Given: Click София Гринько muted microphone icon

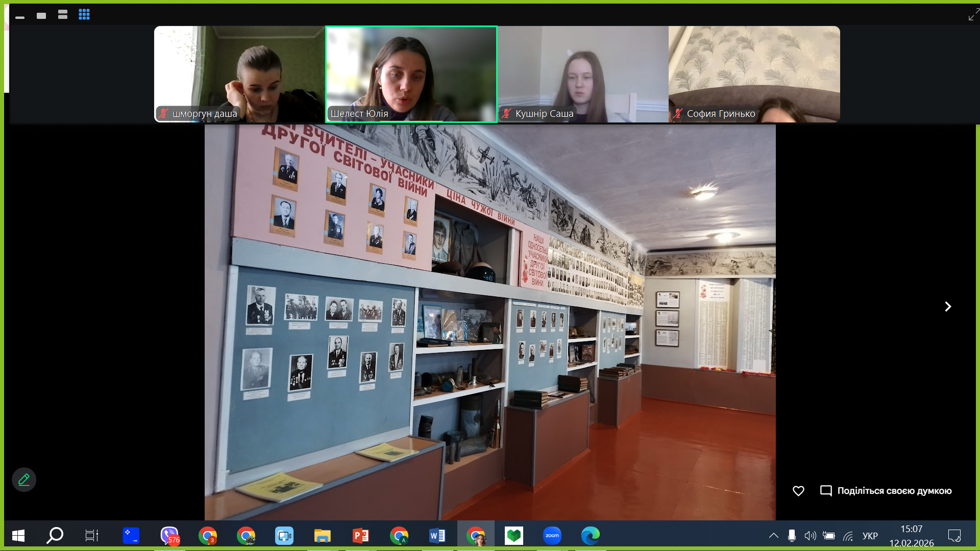Looking at the screenshot, I should coord(677,114).
